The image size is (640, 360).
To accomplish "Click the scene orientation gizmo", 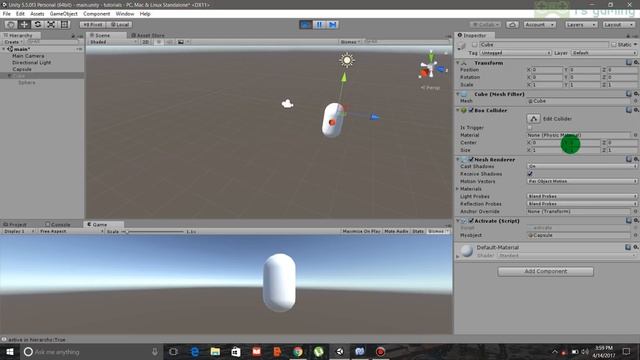I will click(430, 68).
